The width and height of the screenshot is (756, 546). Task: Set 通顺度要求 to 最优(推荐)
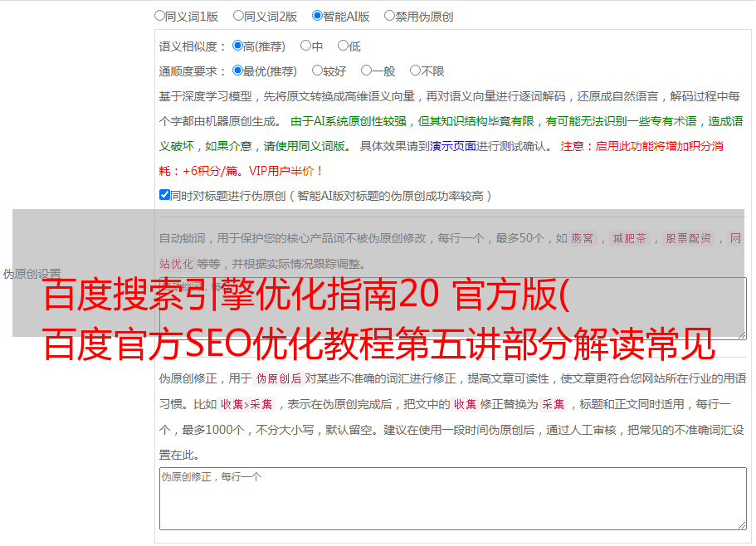point(237,71)
